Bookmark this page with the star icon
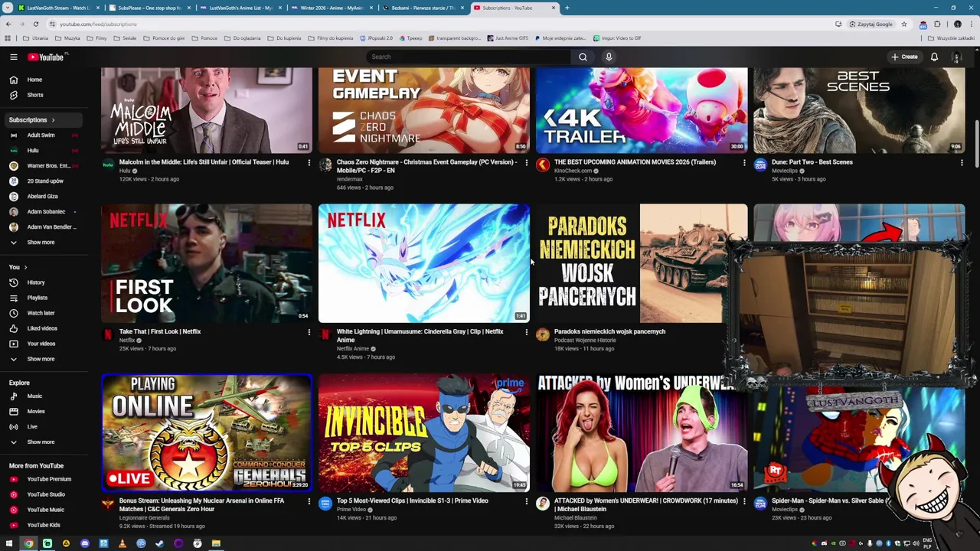 click(904, 24)
